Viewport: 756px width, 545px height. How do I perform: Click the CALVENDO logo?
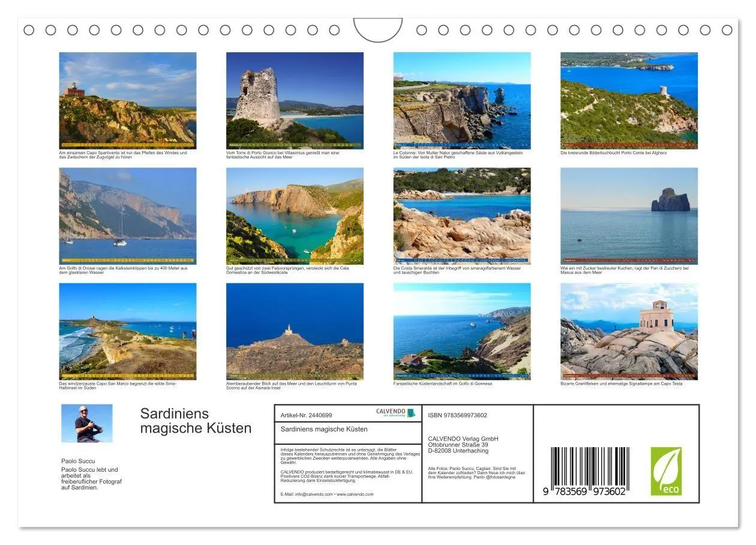click(395, 412)
